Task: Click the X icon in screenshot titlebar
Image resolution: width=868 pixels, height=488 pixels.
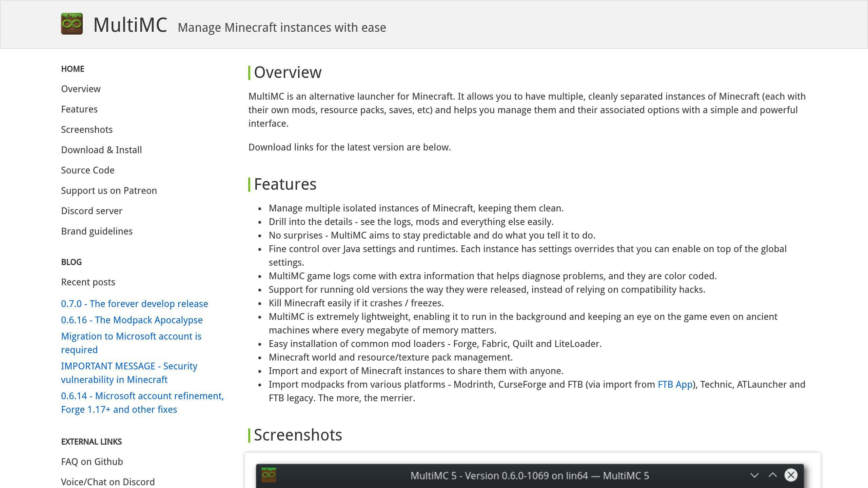Action: (791, 475)
